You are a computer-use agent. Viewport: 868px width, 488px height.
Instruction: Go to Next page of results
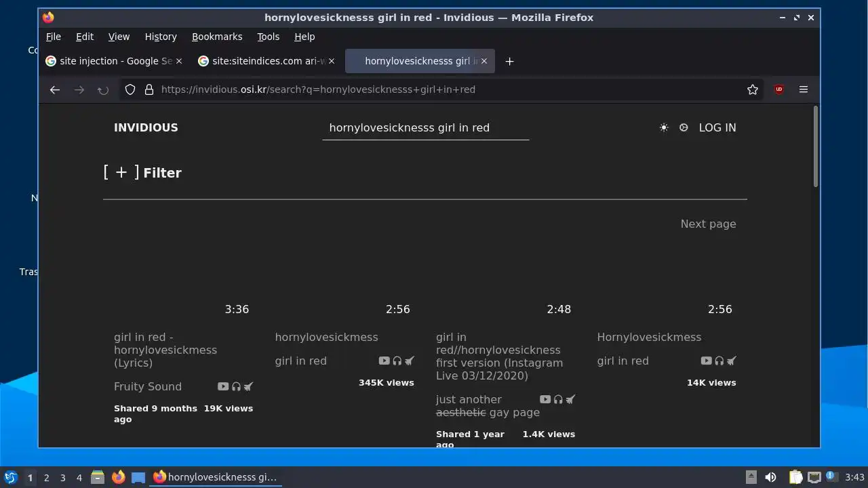(x=708, y=224)
